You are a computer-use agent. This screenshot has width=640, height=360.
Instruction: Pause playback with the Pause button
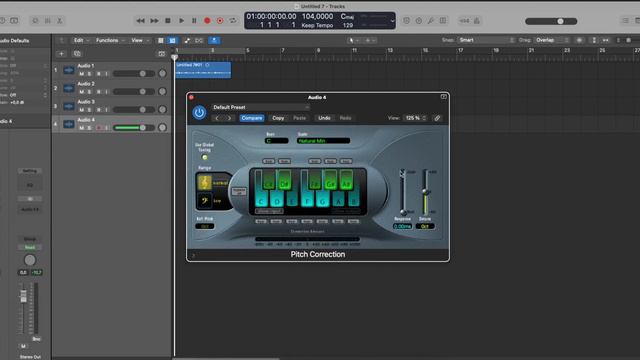pos(194,21)
